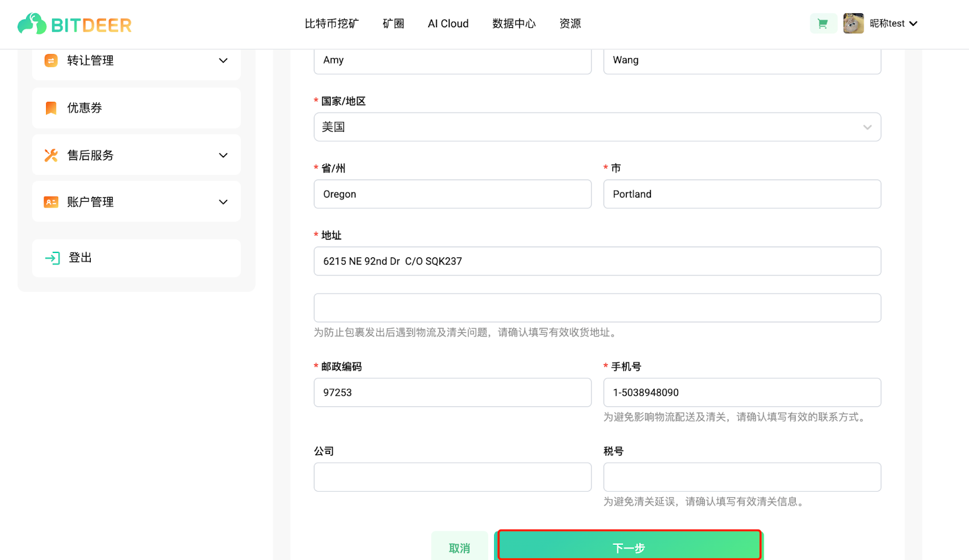Viewport: 969px width, 560px height.
Task: Click the Bitdeer logo
Action: coord(74,24)
